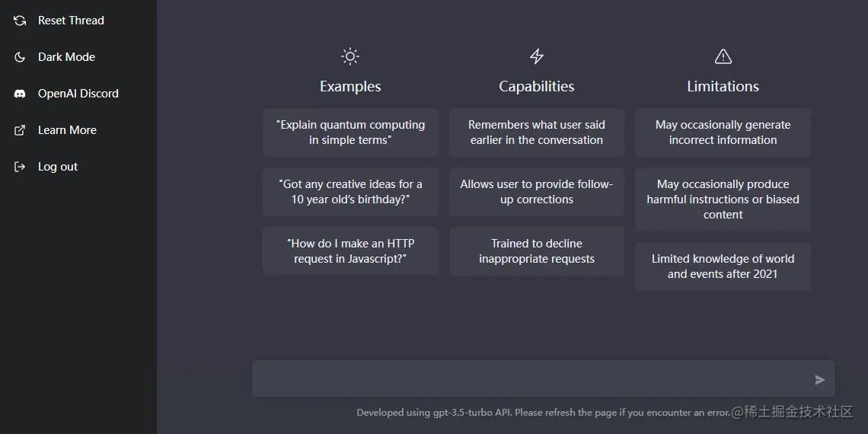Click the lightning bolt Capabilities icon

coord(537,56)
